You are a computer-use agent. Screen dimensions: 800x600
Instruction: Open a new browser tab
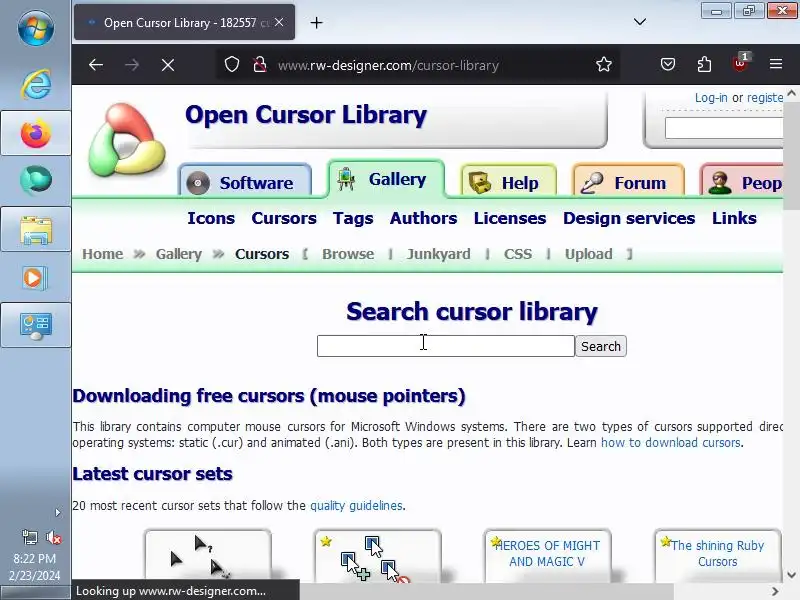316,22
